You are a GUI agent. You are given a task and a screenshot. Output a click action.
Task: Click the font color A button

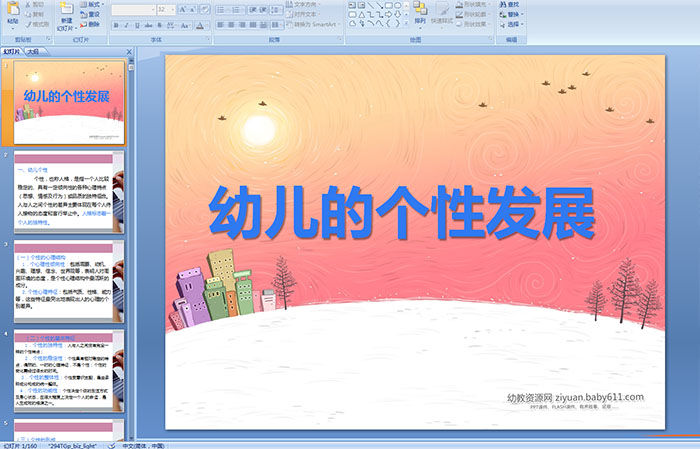pyautogui.click(x=200, y=25)
